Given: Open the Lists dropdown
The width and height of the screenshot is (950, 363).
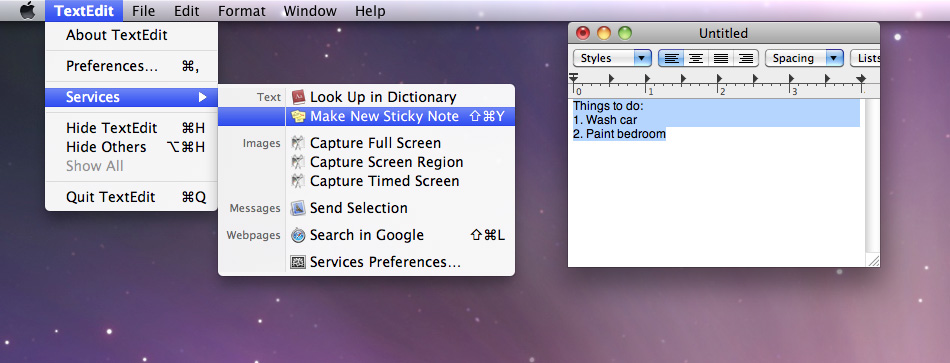Looking at the screenshot, I should coord(865,58).
